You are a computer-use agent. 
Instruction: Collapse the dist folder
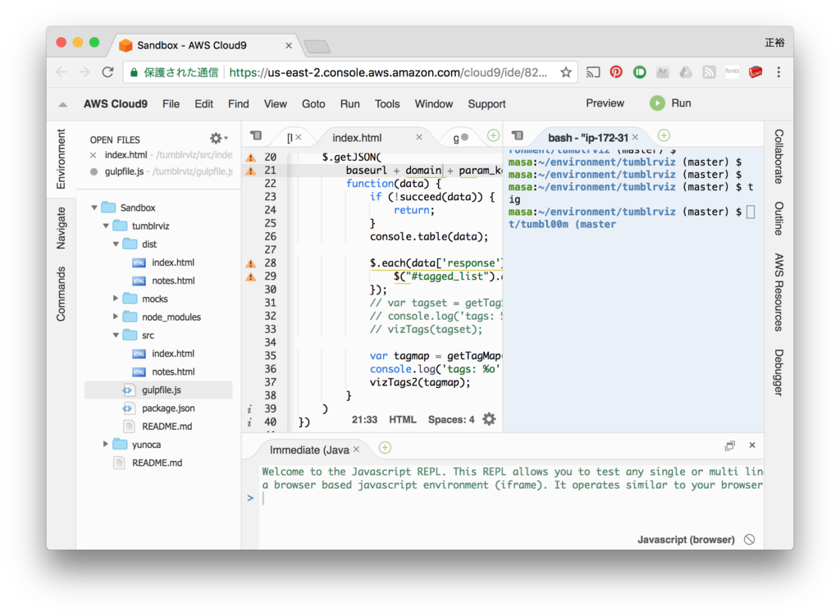pyautogui.click(x=116, y=244)
